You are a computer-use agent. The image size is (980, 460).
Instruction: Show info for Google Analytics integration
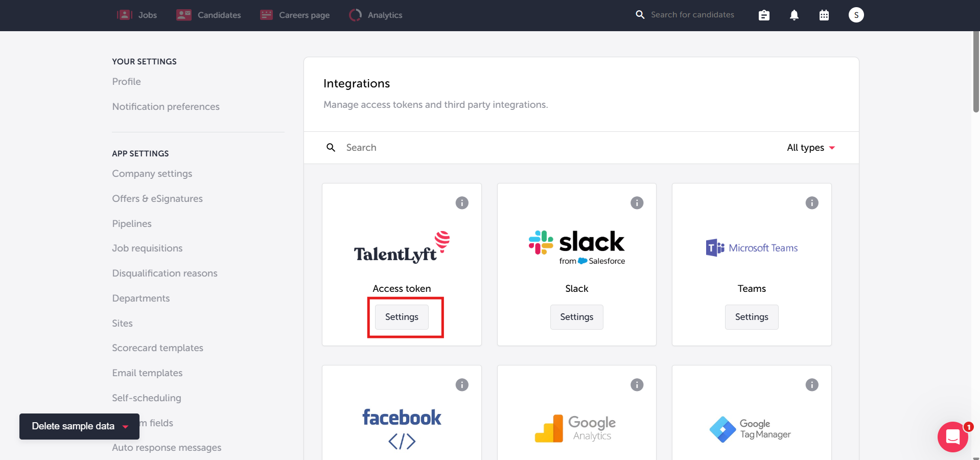click(x=637, y=385)
